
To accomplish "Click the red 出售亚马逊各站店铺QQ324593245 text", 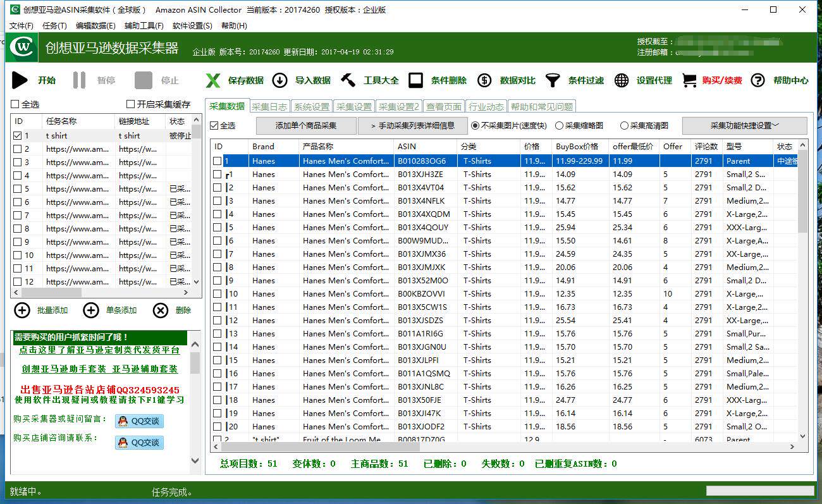I will coord(100,390).
